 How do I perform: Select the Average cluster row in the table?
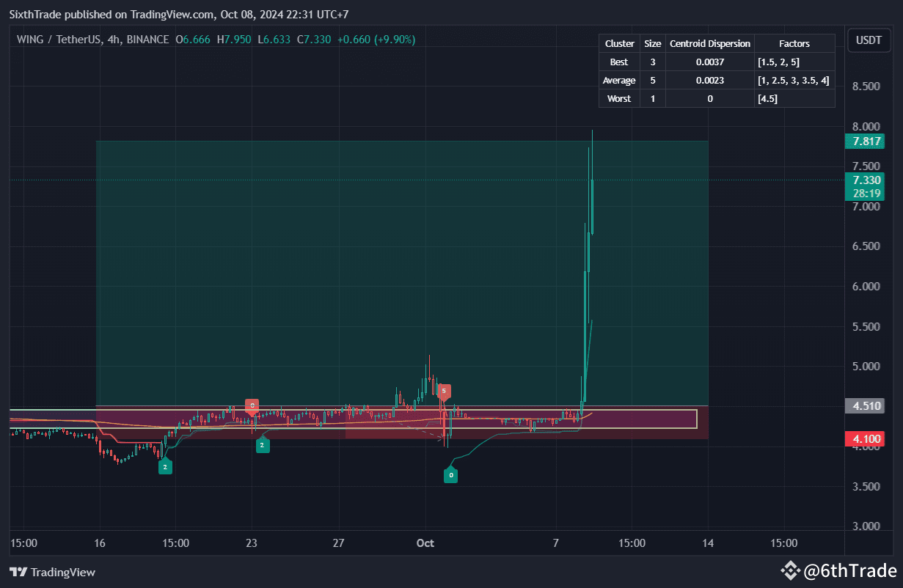[x=618, y=80]
